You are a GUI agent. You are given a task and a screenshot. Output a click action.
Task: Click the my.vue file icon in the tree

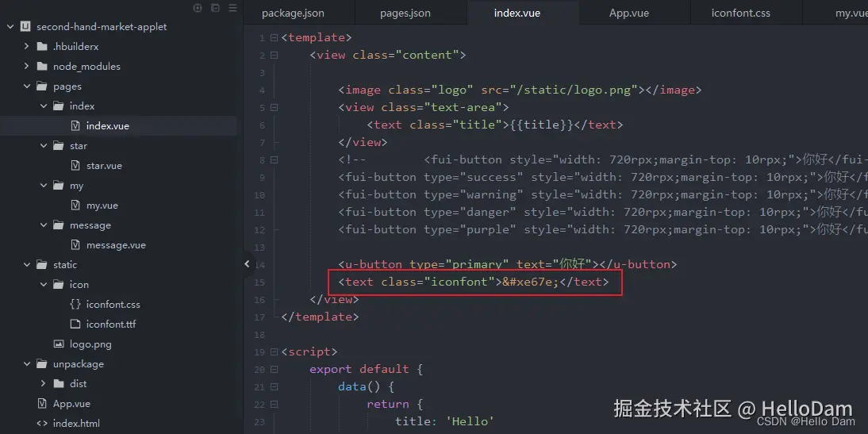[x=75, y=205]
